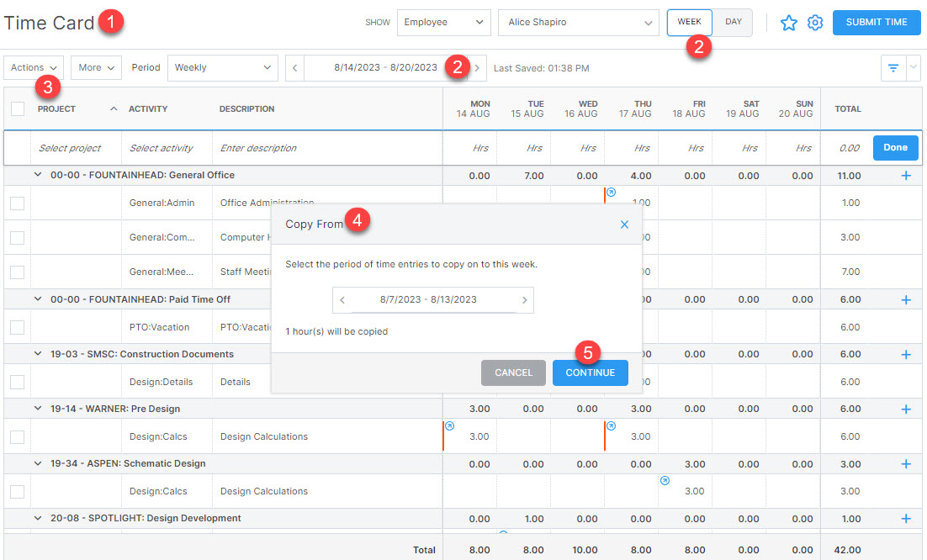
Task: Switch to the DAY tab
Action: [731, 23]
